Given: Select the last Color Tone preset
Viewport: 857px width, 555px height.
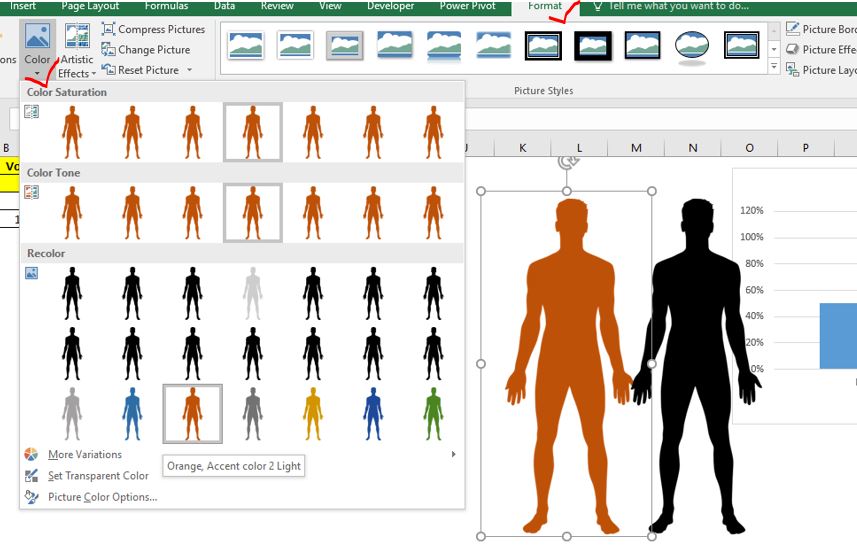Looking at the screenshot, I should pos(433,213).
